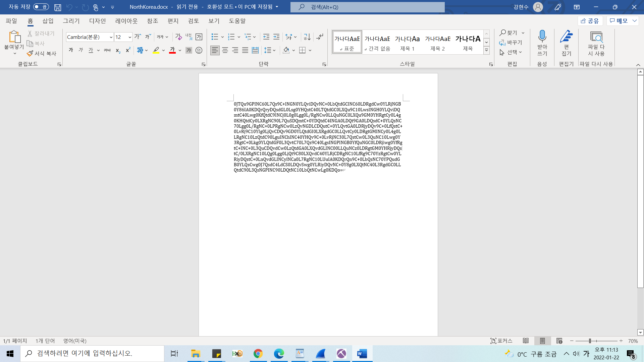Apply the 제목 1 heading style

pos(407,42)
